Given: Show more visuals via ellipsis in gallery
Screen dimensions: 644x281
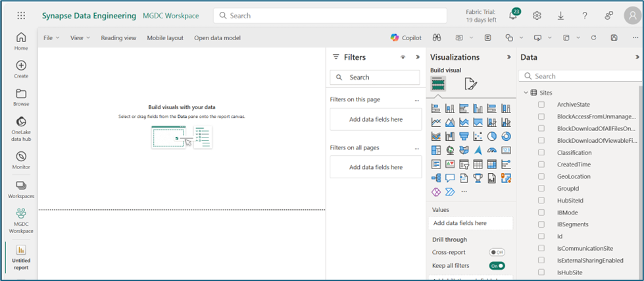Looking at the screenshot, I should pyautogui.click(x=464, y=192).
